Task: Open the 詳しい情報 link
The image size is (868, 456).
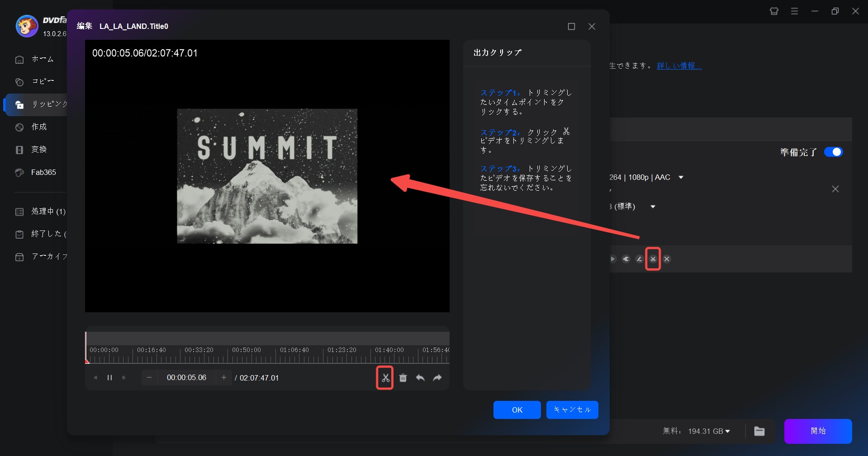Action: coord(679,66)
